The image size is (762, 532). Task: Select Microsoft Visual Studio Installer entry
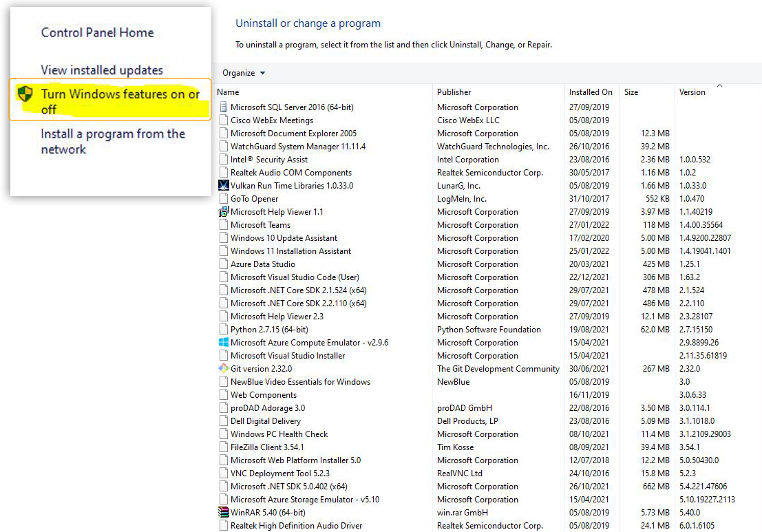(x=288, y=356)
